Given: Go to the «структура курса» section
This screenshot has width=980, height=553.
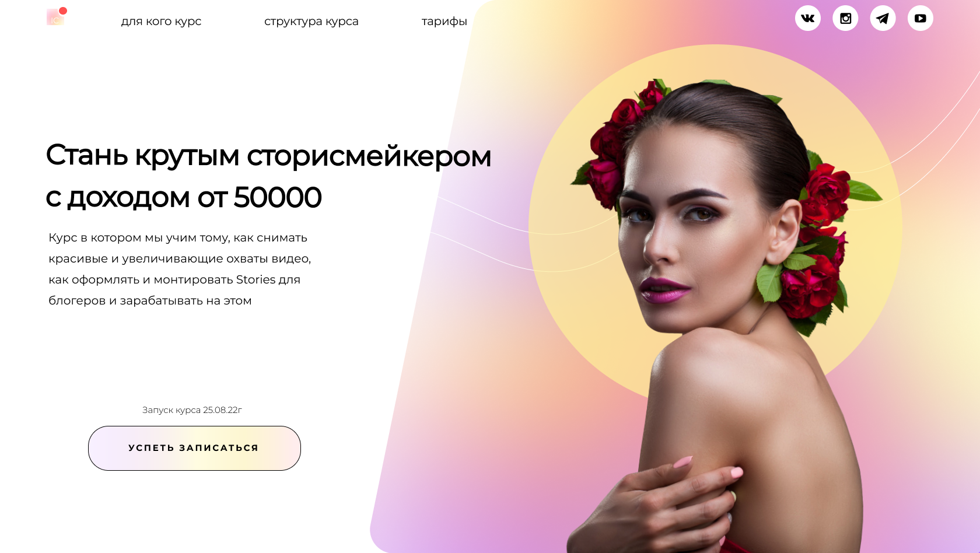Looking at the screenshot, I should [x=311, y=22].
